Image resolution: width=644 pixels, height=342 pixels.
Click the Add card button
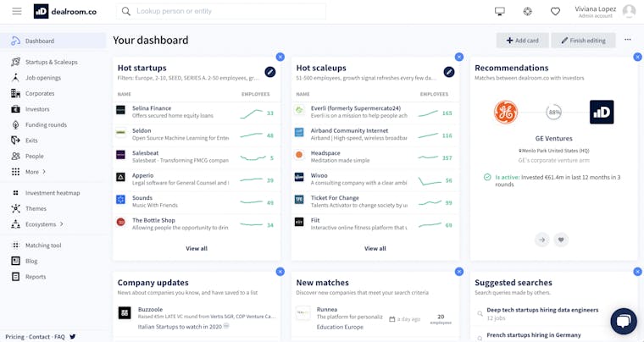[x=523, y=40]
